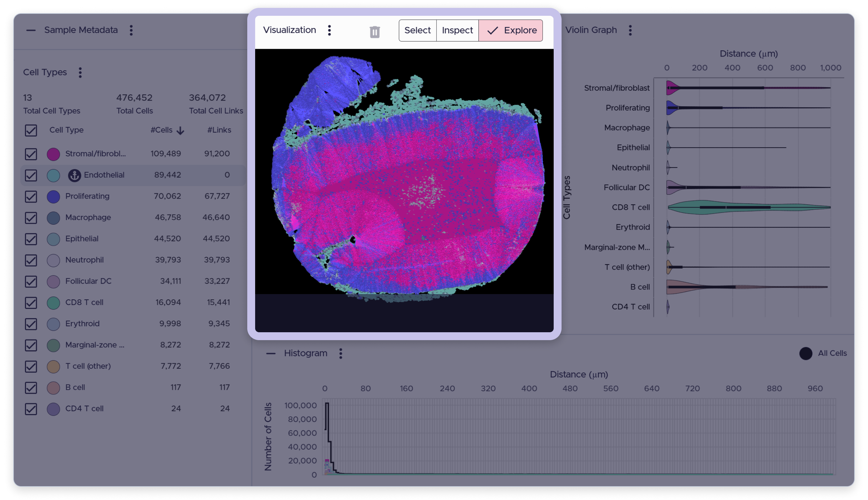
Task: Open the Cell Types options menu
Action: point(80,72)
